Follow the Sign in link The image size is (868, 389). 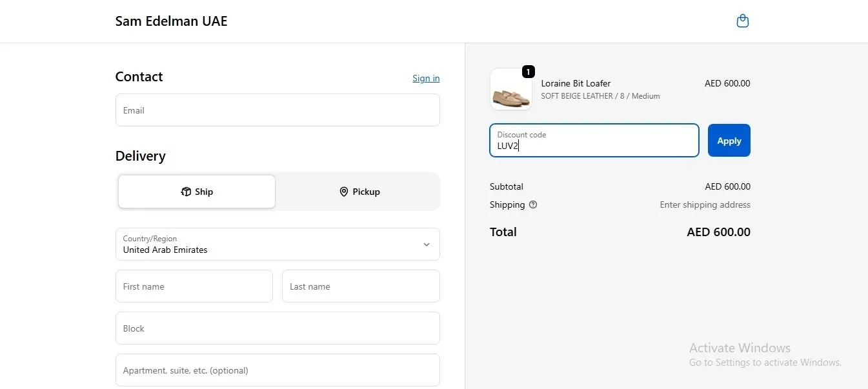426,78
